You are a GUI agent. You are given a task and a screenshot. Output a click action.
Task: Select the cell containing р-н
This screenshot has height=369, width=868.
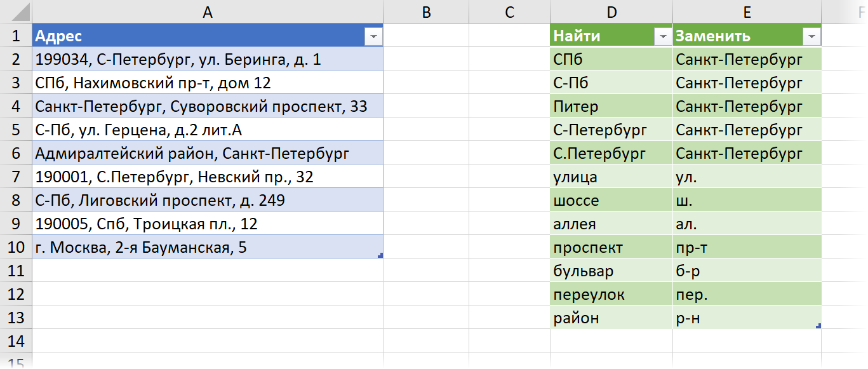click(747, 318)
